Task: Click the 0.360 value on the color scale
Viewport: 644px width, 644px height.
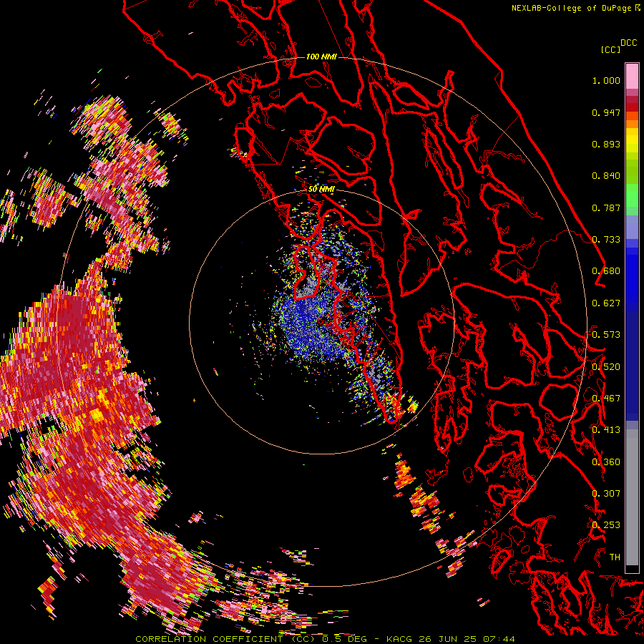Action: pos(606,462)
